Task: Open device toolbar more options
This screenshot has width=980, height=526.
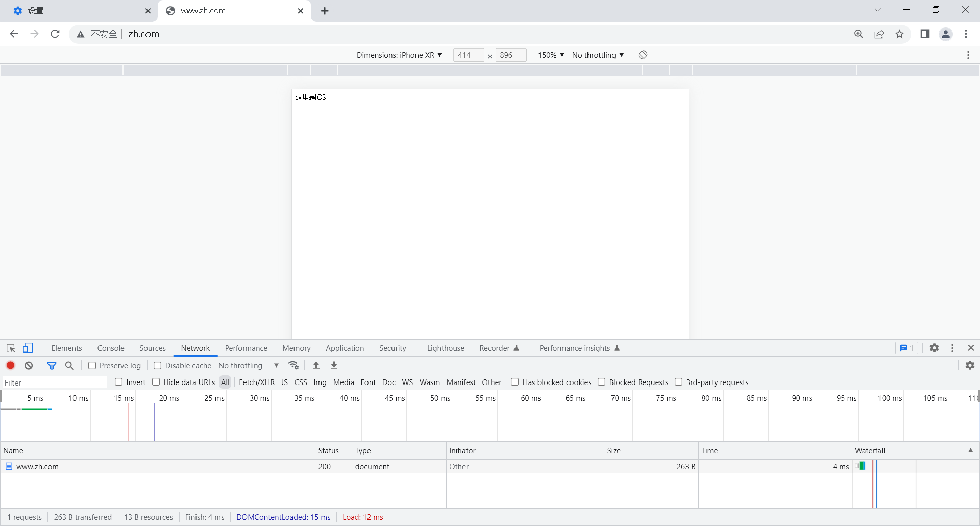Action: (968, 55)
